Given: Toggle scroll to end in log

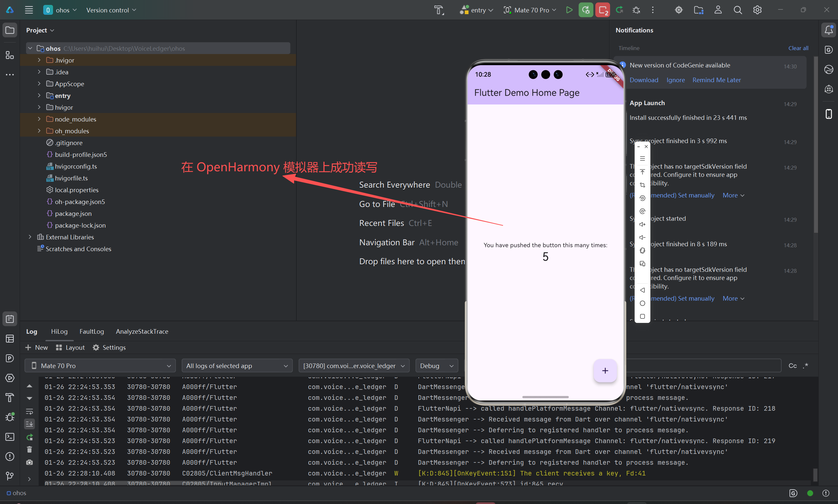Looking at the screenshot, I should coord(29,424).
